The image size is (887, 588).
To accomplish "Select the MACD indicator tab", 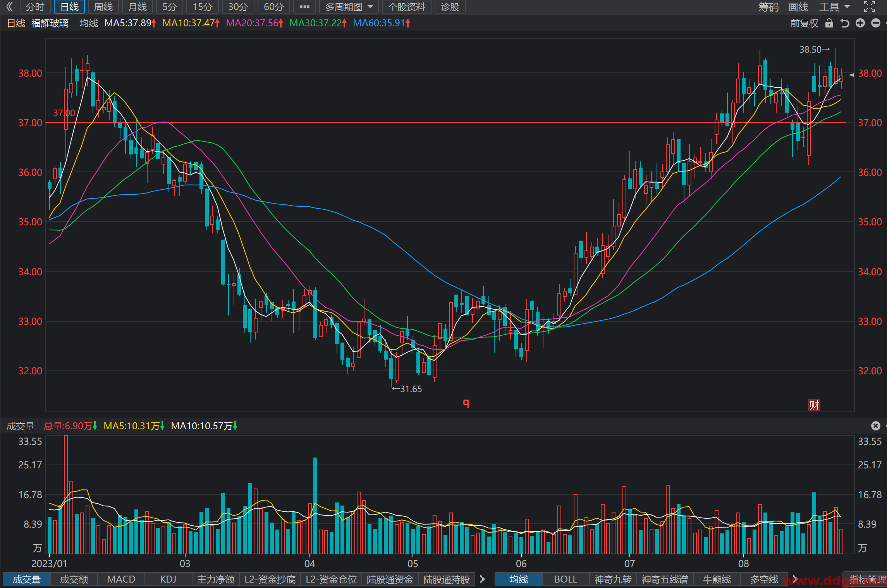I will pos(121,579).
